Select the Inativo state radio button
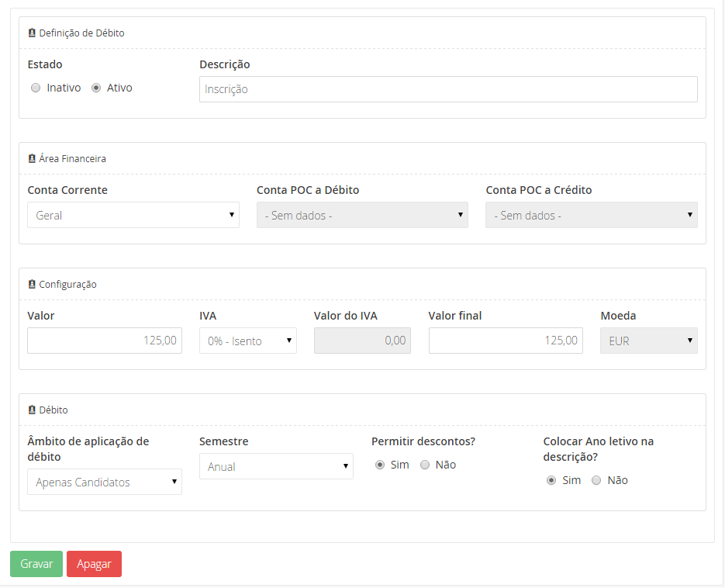 [x=36, y=88]
